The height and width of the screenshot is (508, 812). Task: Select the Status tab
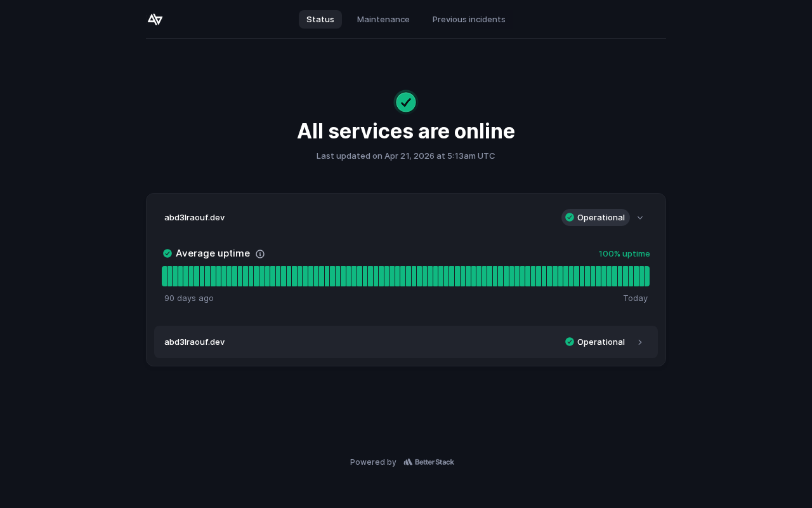point(320,20)
